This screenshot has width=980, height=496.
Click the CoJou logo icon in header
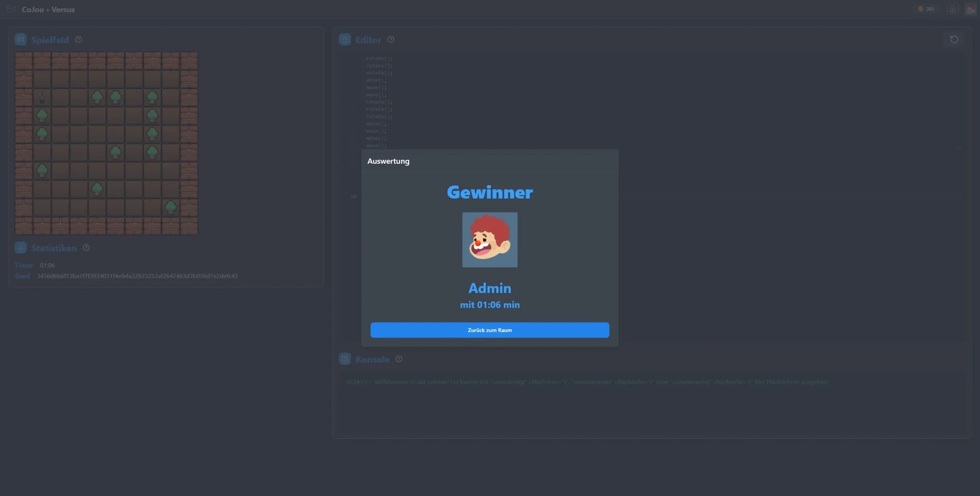point(11,9)
